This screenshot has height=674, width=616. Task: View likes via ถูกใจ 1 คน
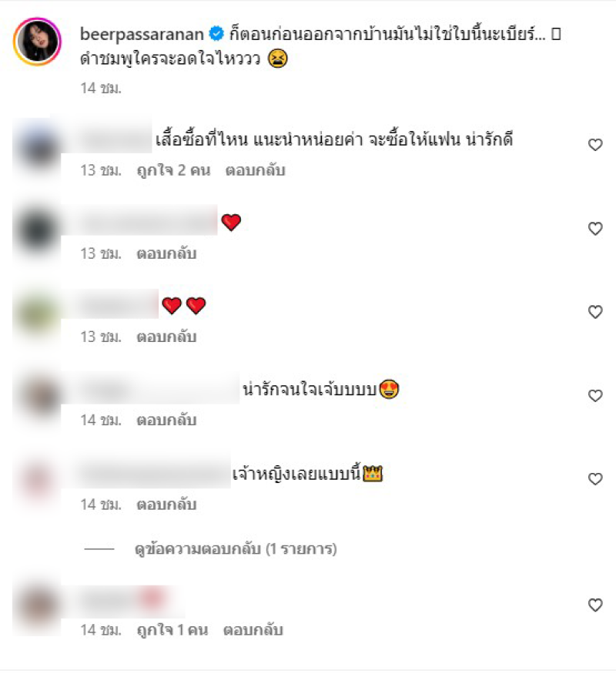172,630
